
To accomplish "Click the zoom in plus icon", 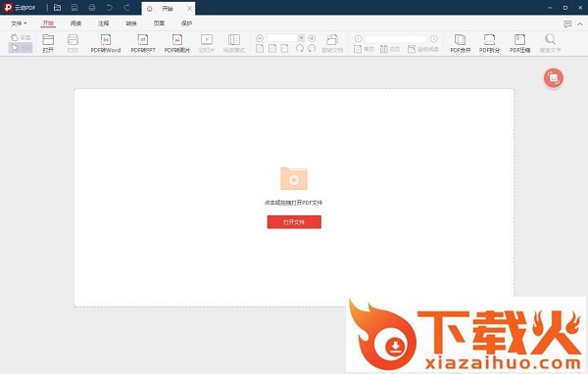I will click(312, 38).
